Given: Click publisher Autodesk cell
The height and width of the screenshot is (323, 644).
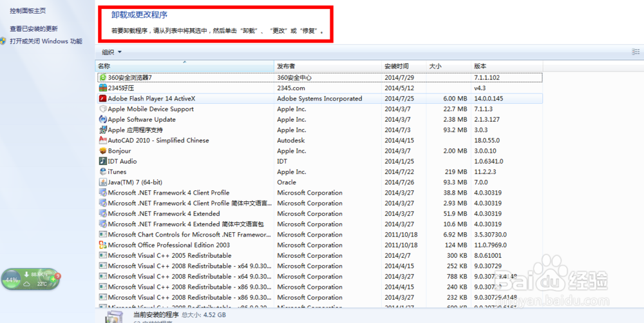Looking at the screenshot, I should [x=291, y=141].
